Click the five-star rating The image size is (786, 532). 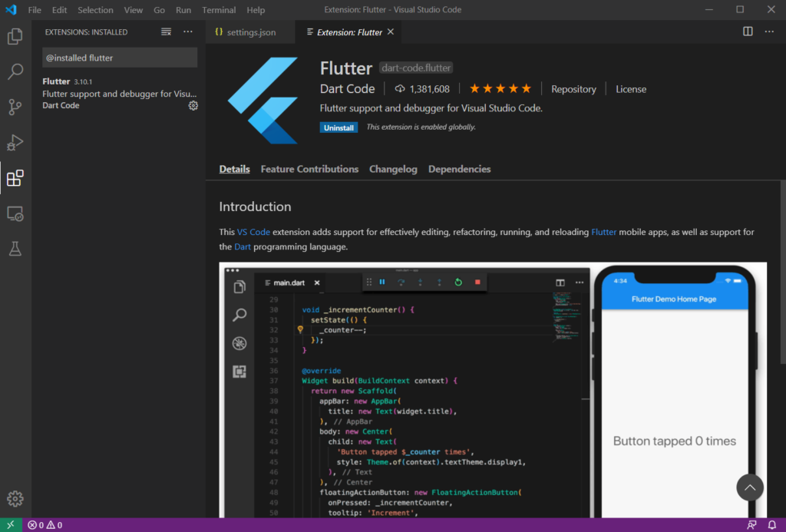500,89
